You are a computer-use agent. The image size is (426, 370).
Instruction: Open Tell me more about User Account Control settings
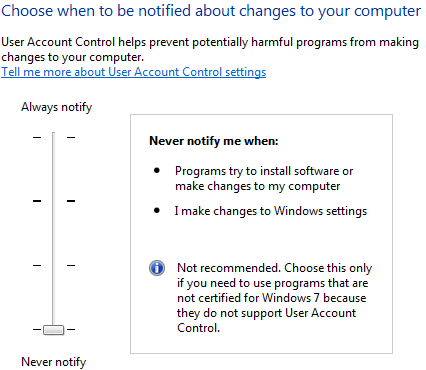click(134, 72)
